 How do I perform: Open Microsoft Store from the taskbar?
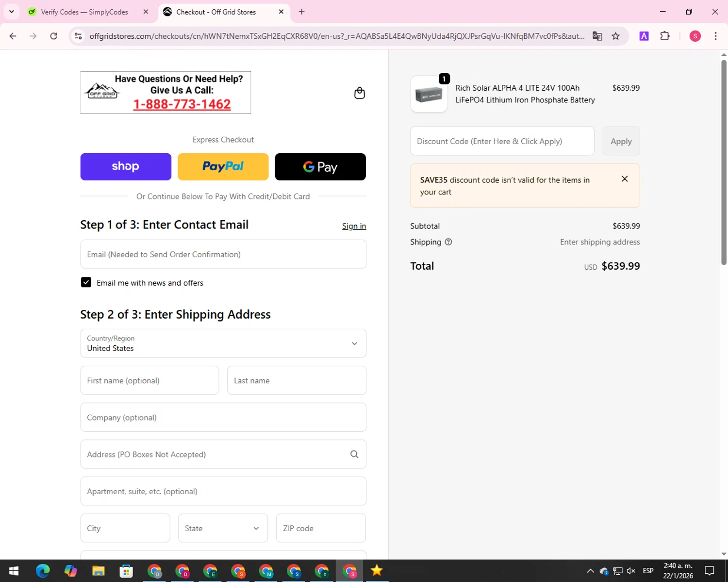click(126, 571)
